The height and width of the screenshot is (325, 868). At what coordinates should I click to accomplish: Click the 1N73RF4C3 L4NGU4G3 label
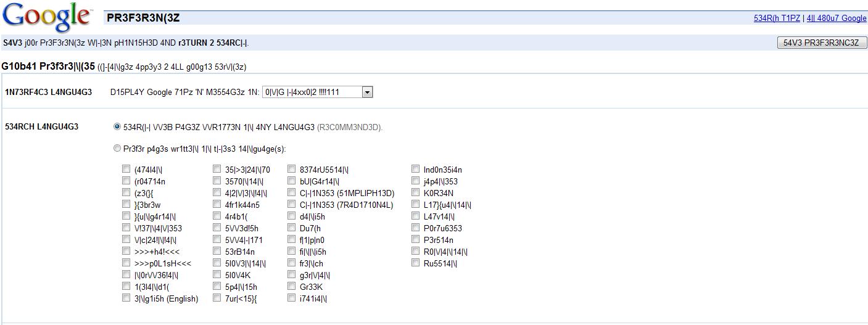(48, 92)
